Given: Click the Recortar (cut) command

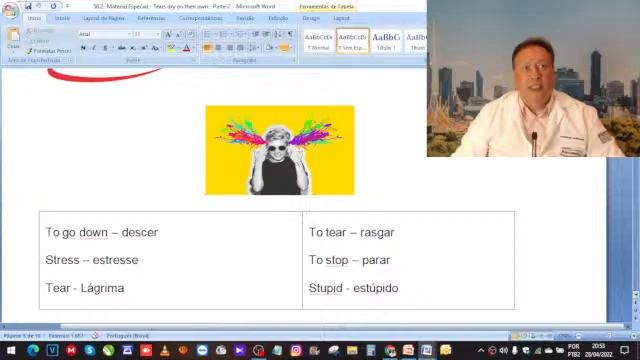Looking at the screenshot, I should [x=40, y=31].
